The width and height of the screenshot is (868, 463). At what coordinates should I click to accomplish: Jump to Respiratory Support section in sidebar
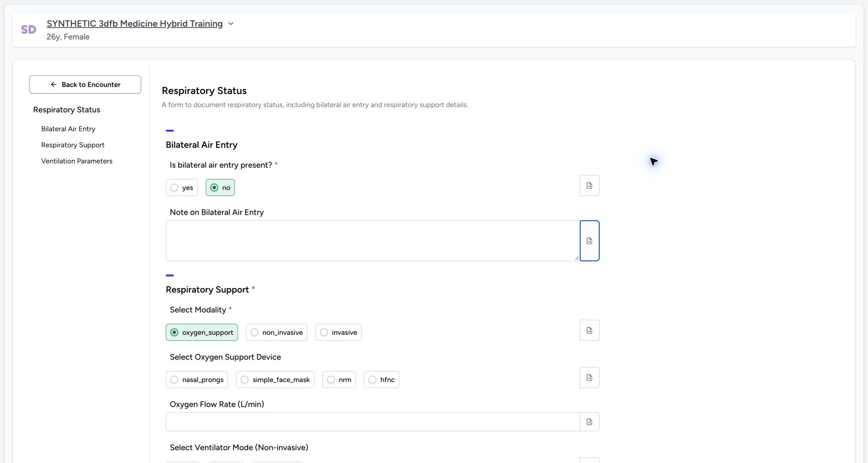coord(73,145)
